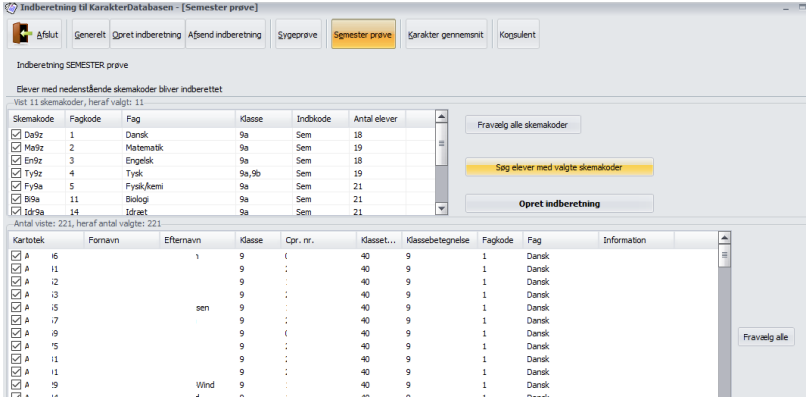Toggle the Fy9a skemakode checkbox
The height and width of the screenshot is (398, 809).
(16, 186)
